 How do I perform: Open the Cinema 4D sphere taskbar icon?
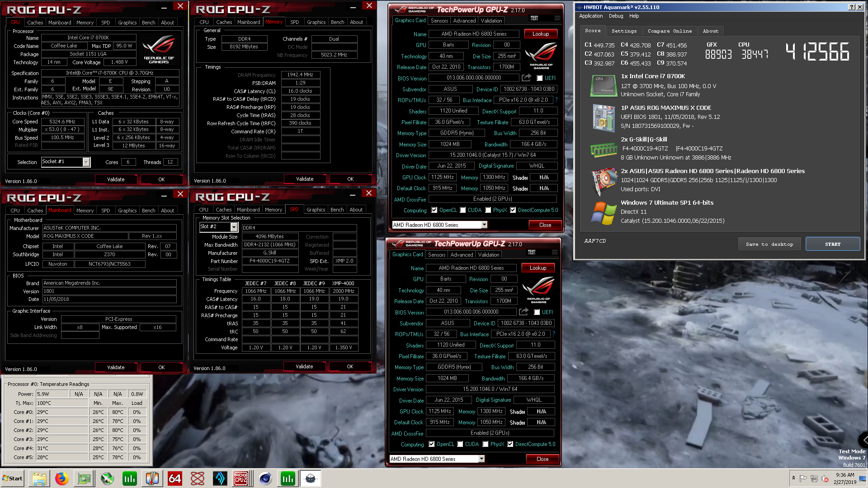tap(265, 479)
